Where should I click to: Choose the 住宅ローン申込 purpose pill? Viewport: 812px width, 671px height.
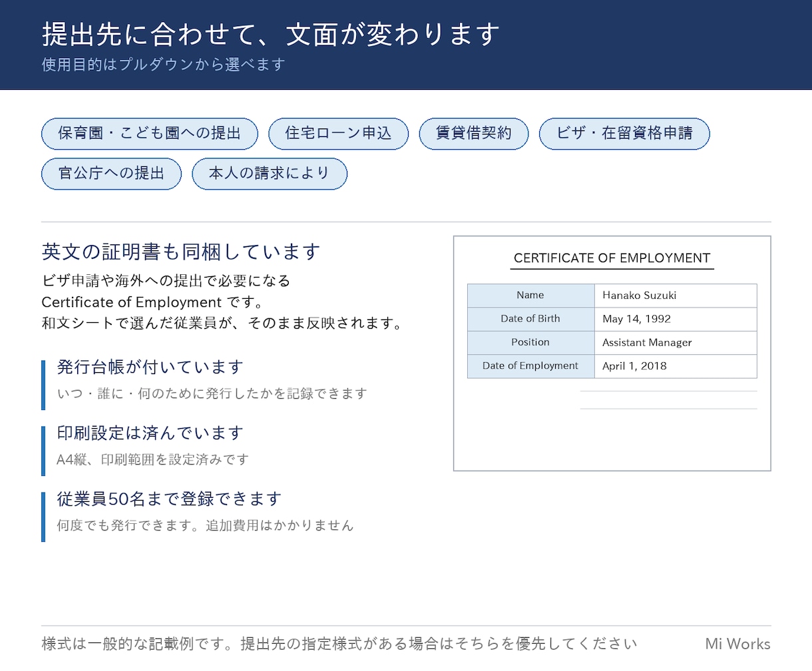(338, 134)
